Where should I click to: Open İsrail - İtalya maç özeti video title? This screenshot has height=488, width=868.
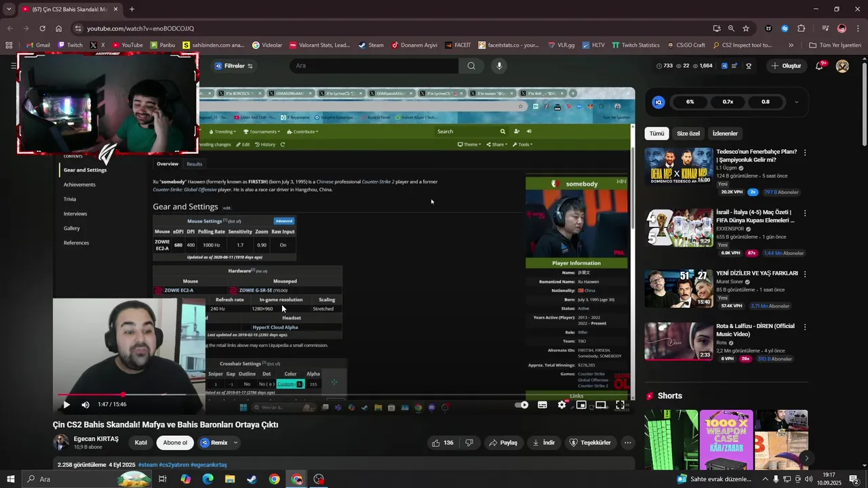click(x=755, y=216)
